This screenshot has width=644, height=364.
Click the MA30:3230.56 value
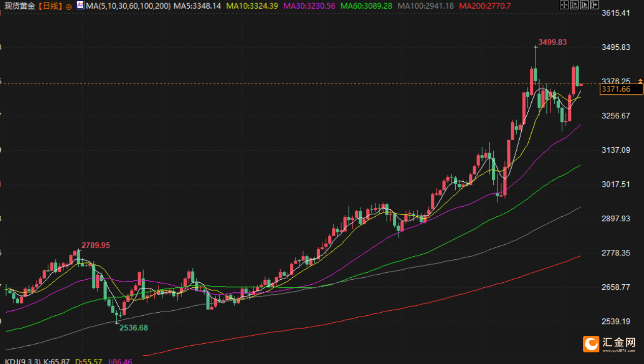309,6
